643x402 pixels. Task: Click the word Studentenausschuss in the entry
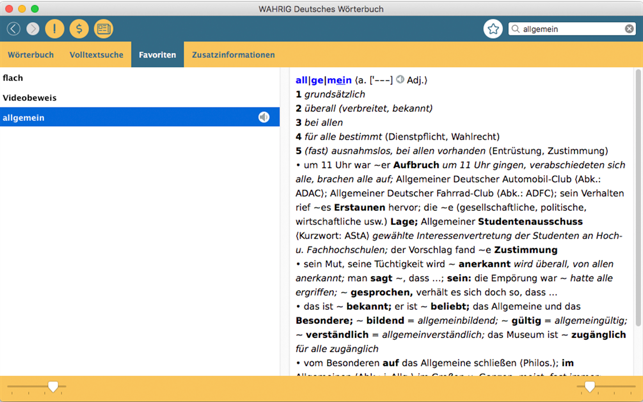pos(530,222)
